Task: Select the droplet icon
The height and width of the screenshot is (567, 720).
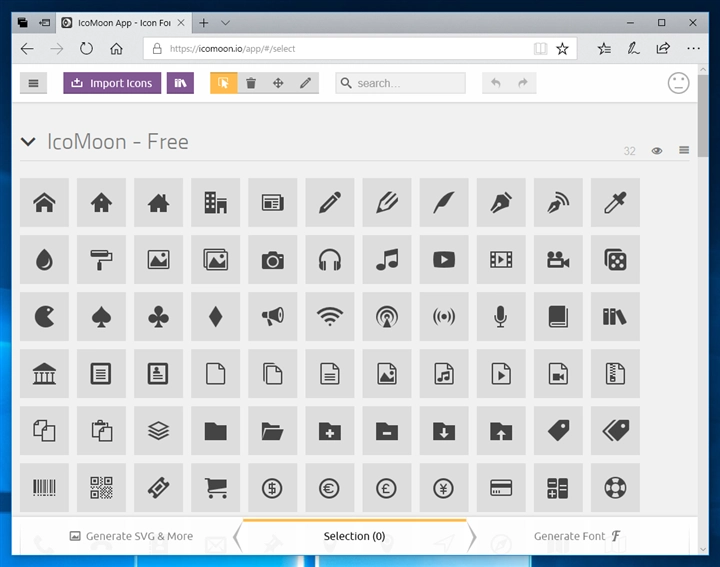Action: 44,259
